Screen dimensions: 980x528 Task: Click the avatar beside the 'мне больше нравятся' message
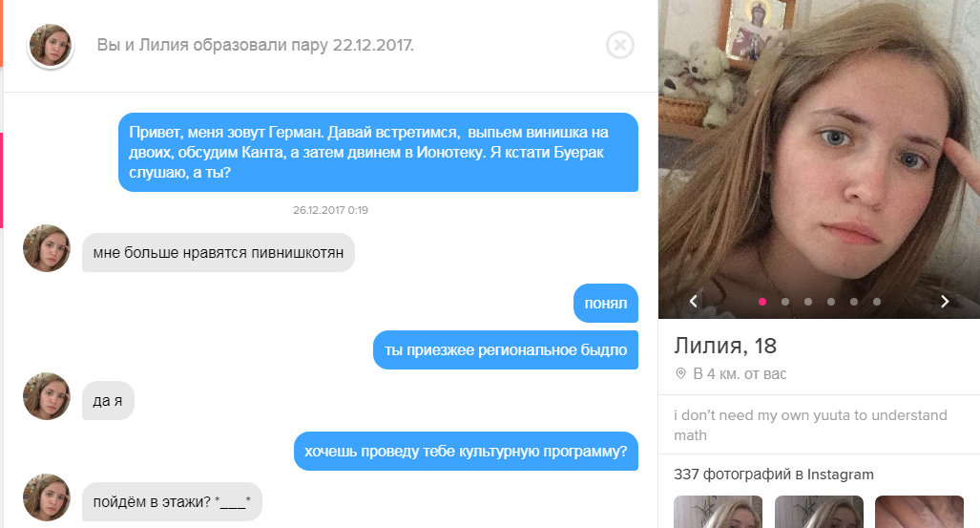(47, 248)
